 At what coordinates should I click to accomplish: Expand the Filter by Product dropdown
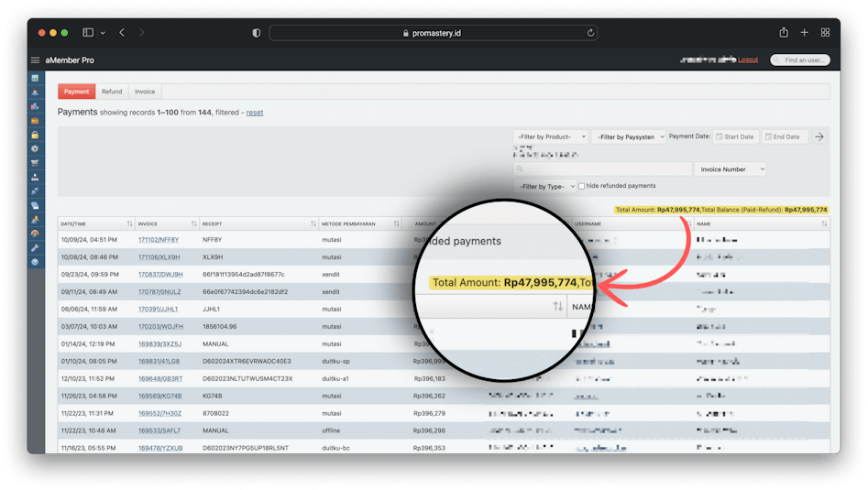coord(551,136)
